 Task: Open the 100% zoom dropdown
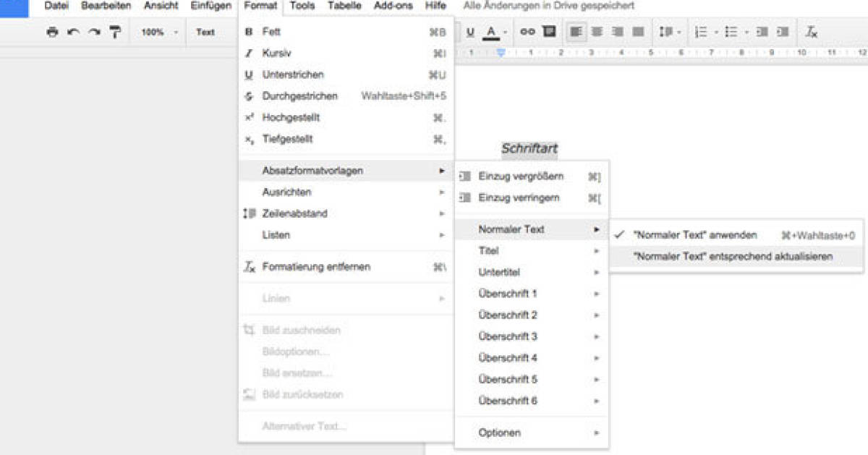tap(159, 32)
